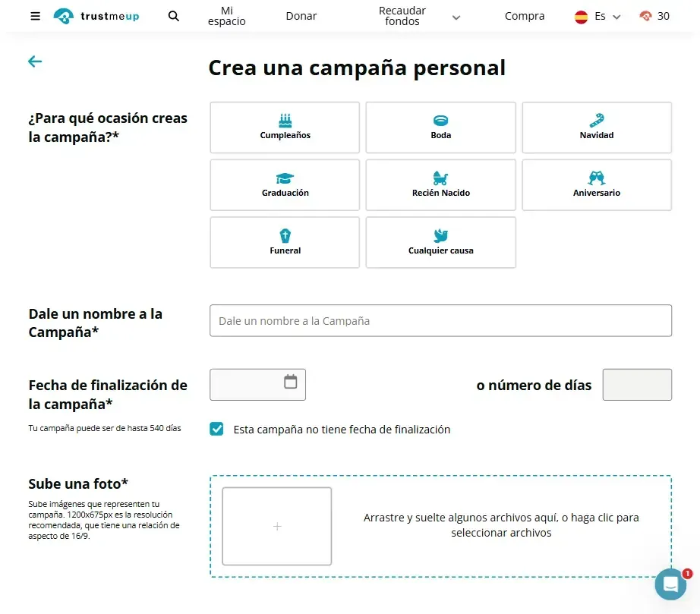Expand the Es language dropdown chevron
This screenshot has width=700, height=614.
coord(616,17)
